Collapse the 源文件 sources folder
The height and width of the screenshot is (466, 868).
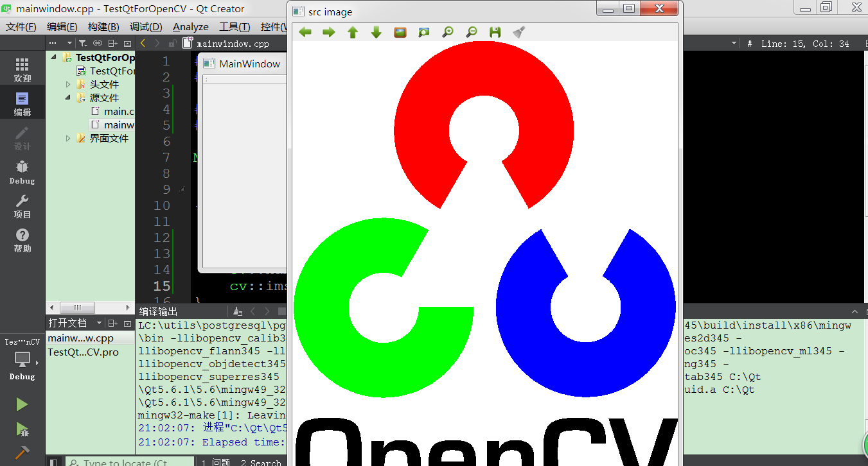(x=68, y=98)
